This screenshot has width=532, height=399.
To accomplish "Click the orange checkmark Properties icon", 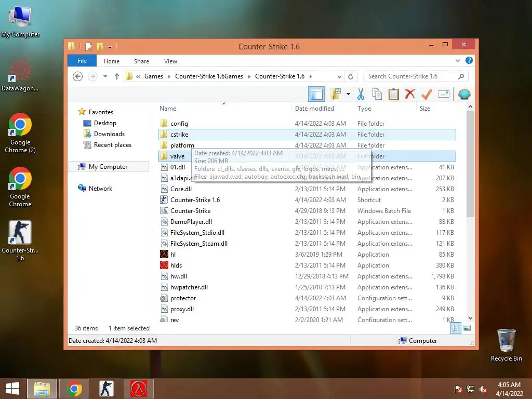I will (427, 94).
